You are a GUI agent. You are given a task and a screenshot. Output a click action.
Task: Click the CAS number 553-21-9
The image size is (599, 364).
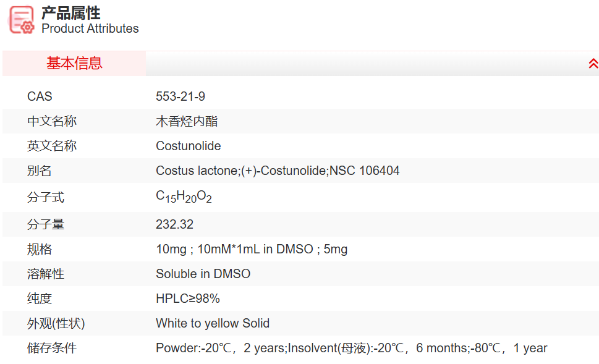[x=181, y=96]
